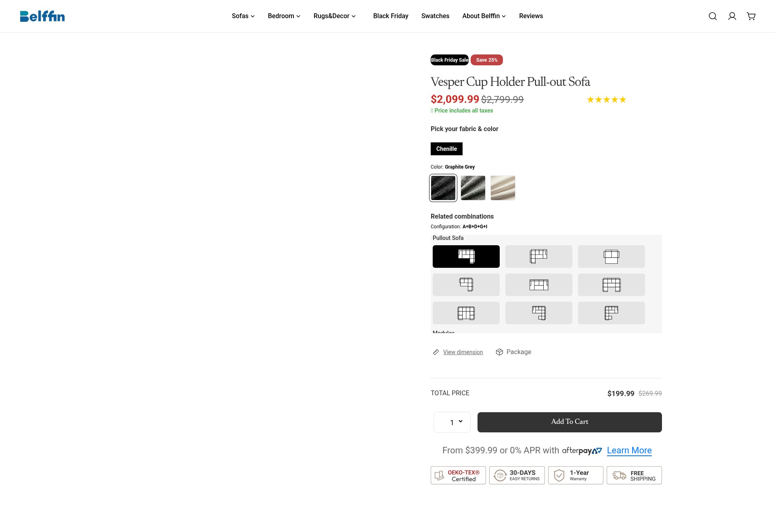Click the OEKO-TEX Certified badge
Screen dimensions: 775x532
tap(458, 475)
